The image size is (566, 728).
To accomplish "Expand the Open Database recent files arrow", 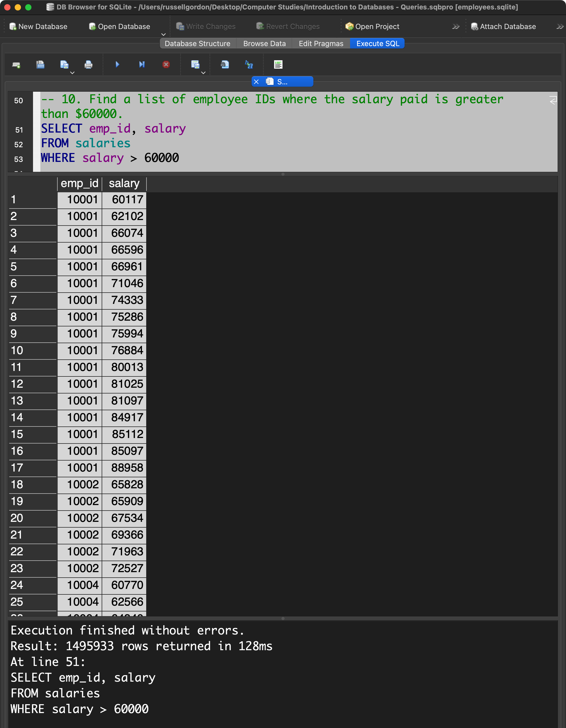I will pyautogui.click(x=163, y=34).
